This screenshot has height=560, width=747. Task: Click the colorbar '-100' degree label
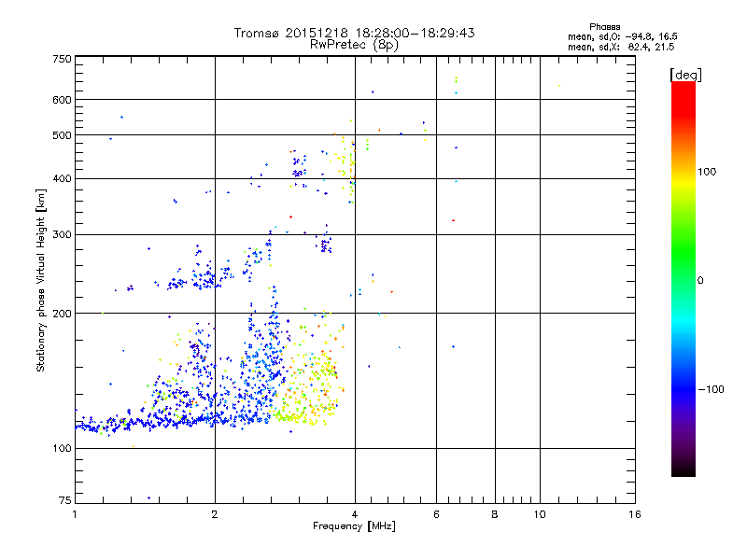711,389
